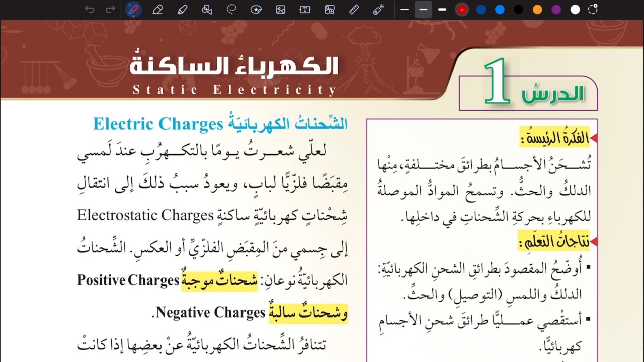Viewport: 644px width, 362px height.
Task: Pick the orange pen color
Action: tap(537, 10)
